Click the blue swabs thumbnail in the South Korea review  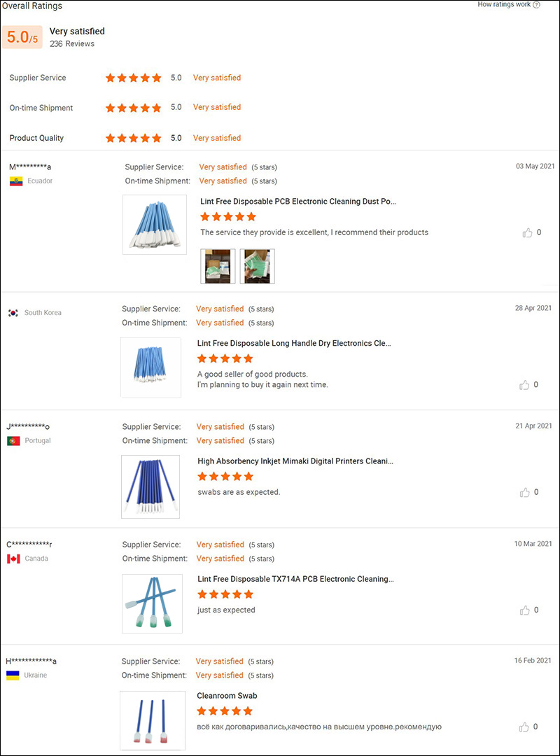click(x=151, y=367)
